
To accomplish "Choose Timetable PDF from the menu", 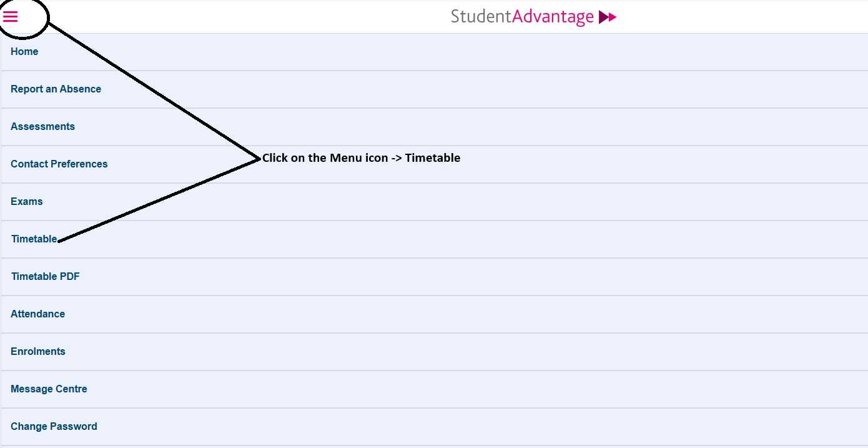I will pyautogui.click(x=434, y=277).
